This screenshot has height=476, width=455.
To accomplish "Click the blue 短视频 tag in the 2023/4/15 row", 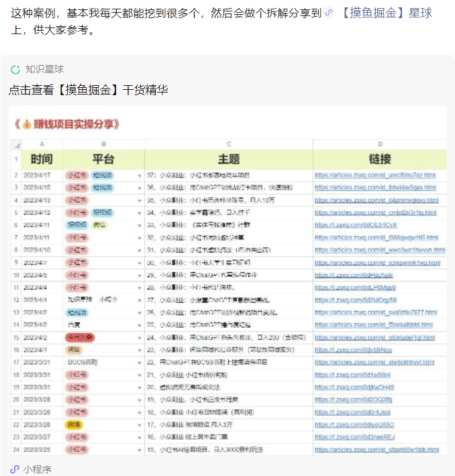I will click(102, 188).
